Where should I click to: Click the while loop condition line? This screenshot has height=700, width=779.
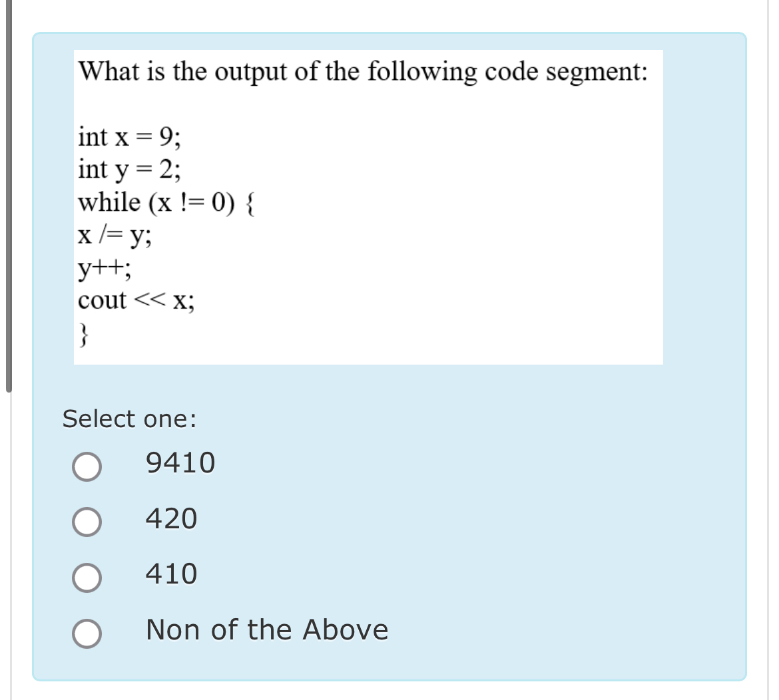pyautogui.click(x=166, y=203)
